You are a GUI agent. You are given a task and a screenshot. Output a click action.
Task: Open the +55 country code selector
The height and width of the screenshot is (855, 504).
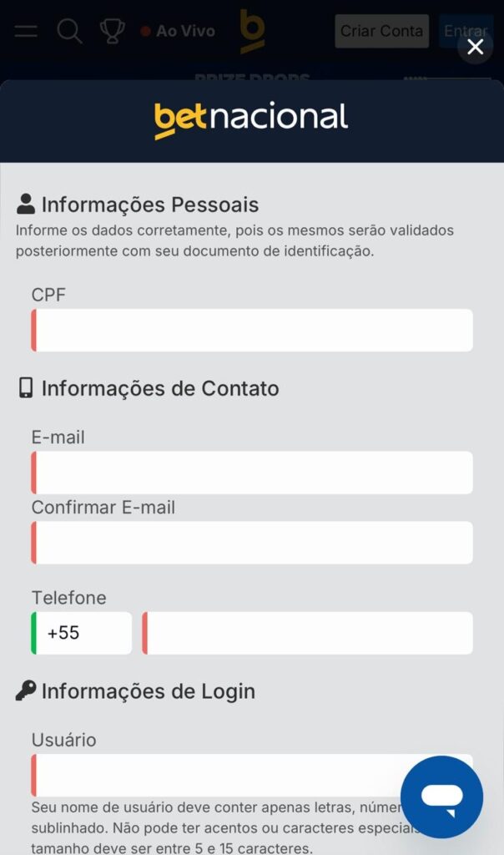pos(81,632)
